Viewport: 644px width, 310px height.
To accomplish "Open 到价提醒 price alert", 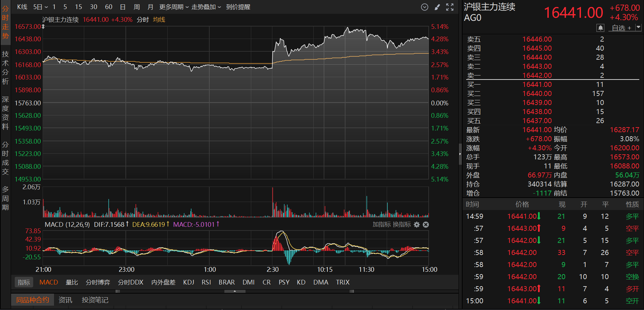I will [238, 7].
